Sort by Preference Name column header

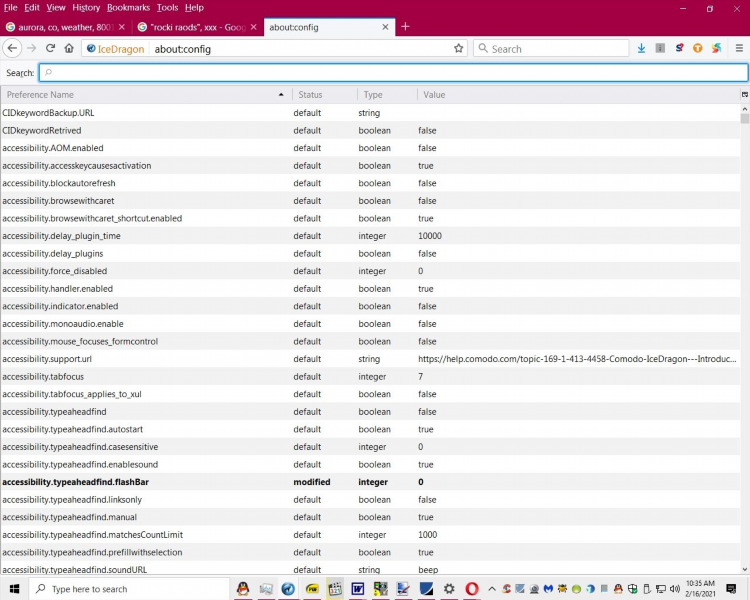(146, 95)
